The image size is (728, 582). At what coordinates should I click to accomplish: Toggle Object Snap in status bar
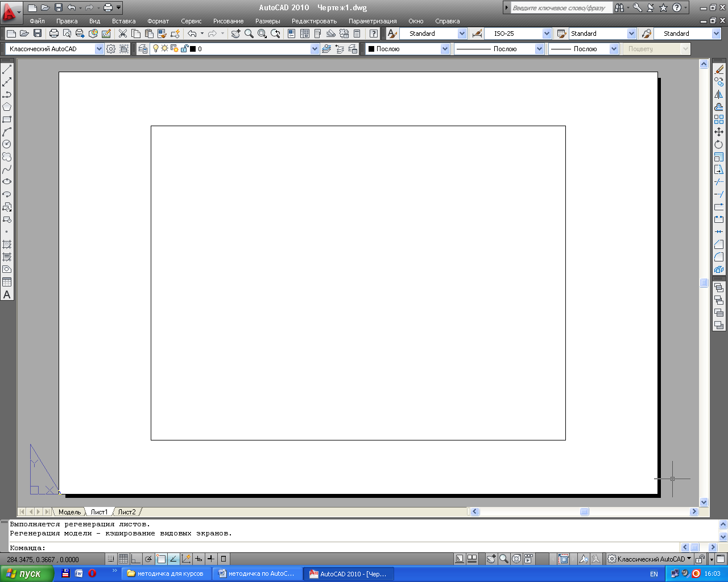pyautogui.click(x=161, y=559)
